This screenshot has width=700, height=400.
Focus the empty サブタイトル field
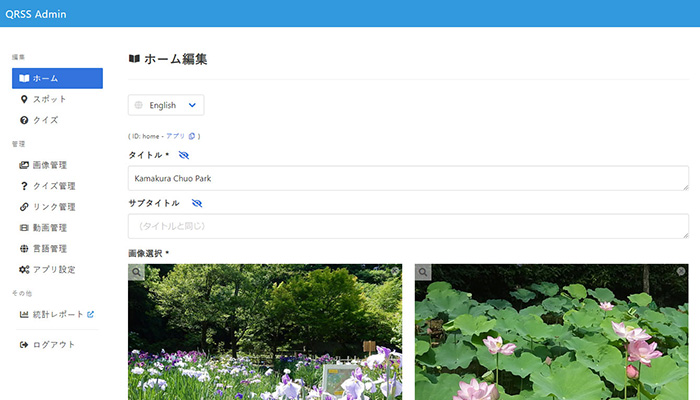click(x=408, y=226)
